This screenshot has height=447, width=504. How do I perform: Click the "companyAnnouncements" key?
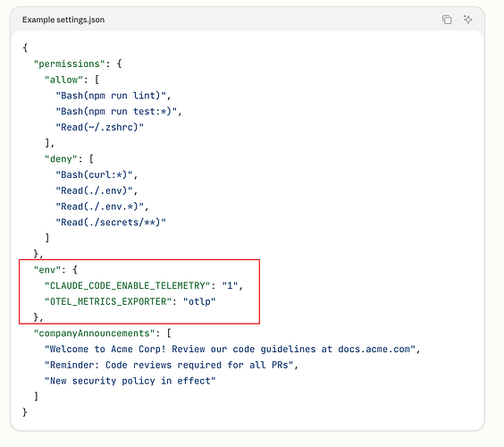(x=94, y=333)
